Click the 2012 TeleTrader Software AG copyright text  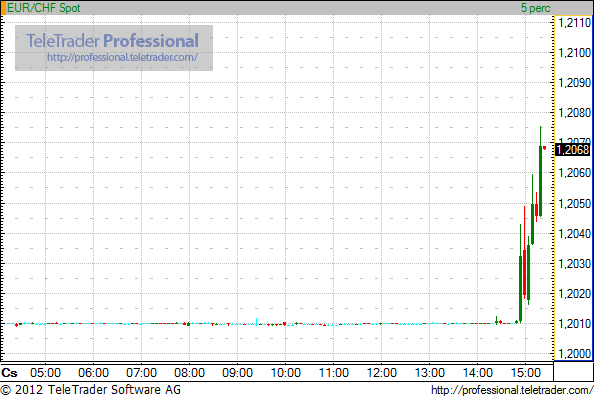91,390
